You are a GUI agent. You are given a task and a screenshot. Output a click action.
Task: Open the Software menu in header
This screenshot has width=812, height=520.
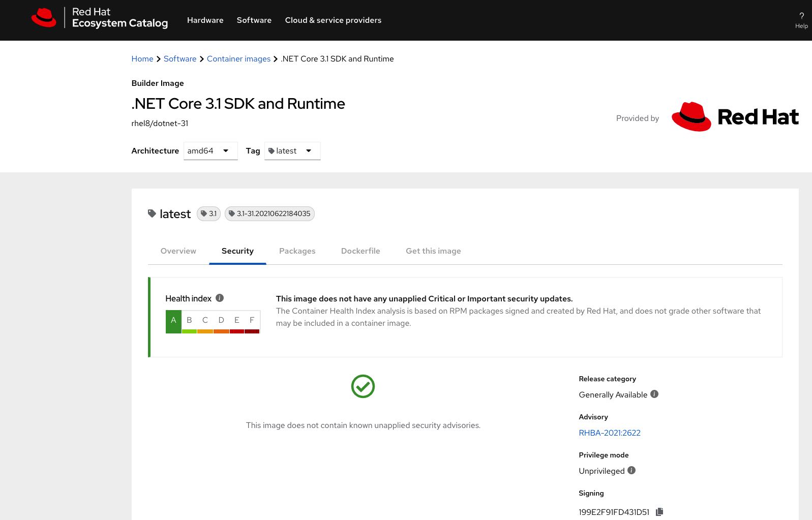(254, 20)
